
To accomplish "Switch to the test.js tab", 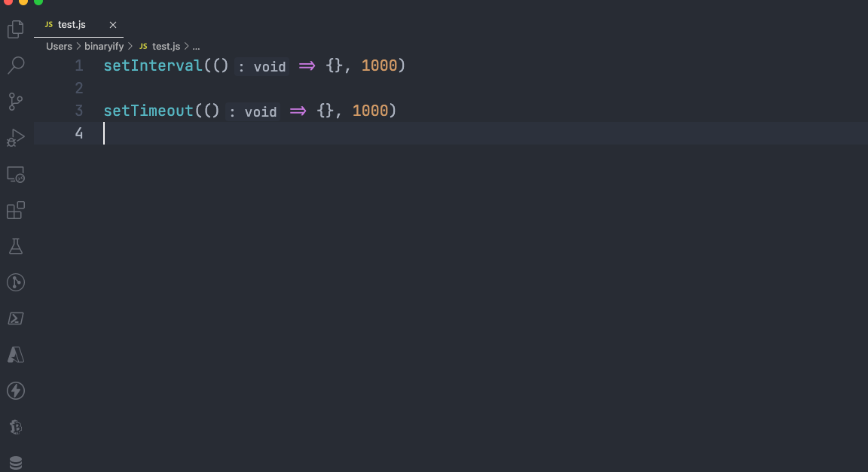I will (x=72, y=24).
